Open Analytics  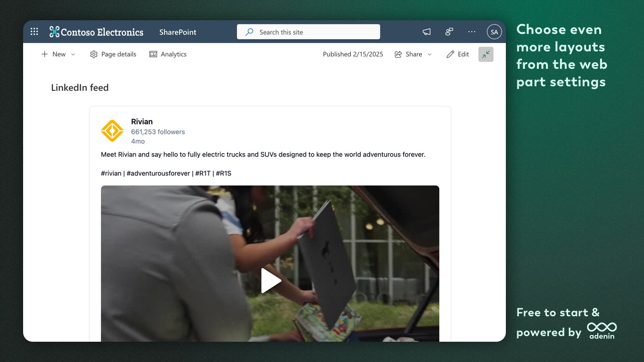coord(168,54)
